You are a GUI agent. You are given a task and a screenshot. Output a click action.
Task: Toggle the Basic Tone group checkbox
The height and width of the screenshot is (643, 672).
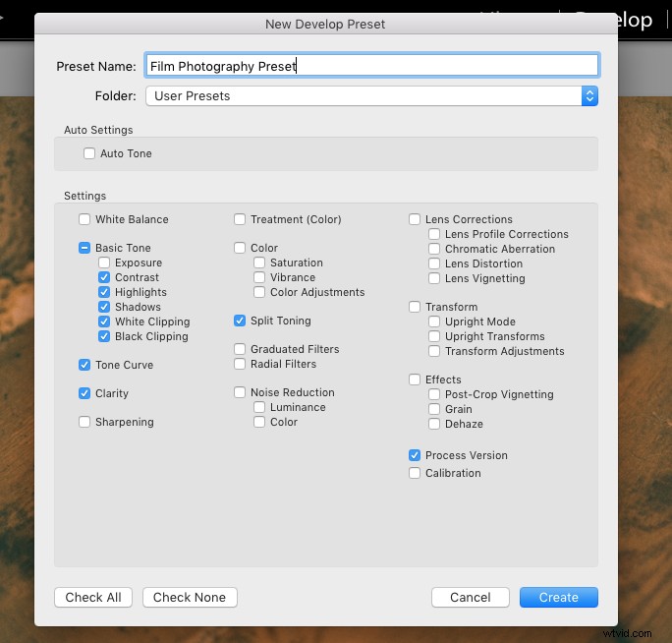click(x=84, y=248)
